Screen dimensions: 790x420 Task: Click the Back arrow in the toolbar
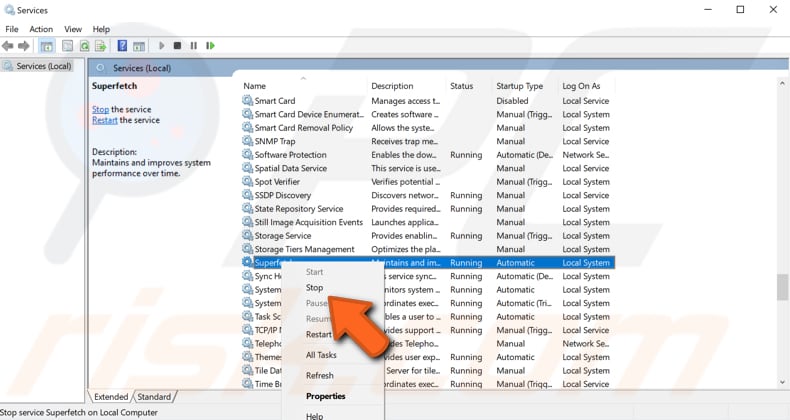coord(9,46)
